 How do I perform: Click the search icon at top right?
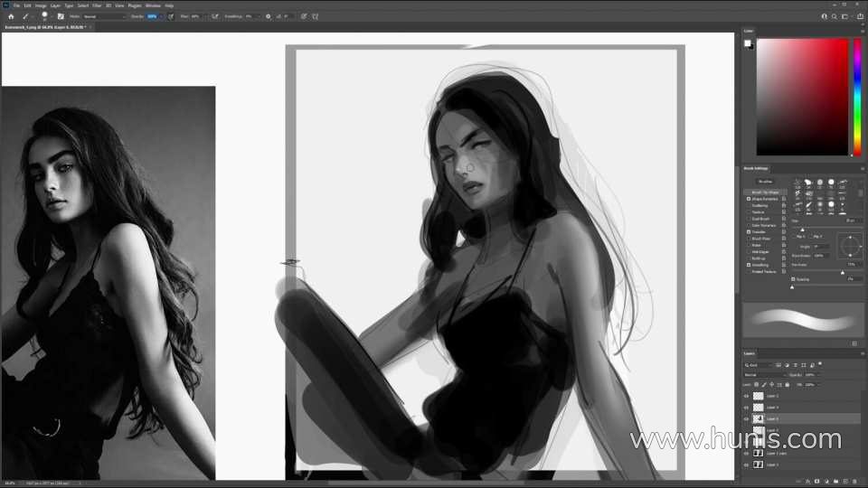835,16
